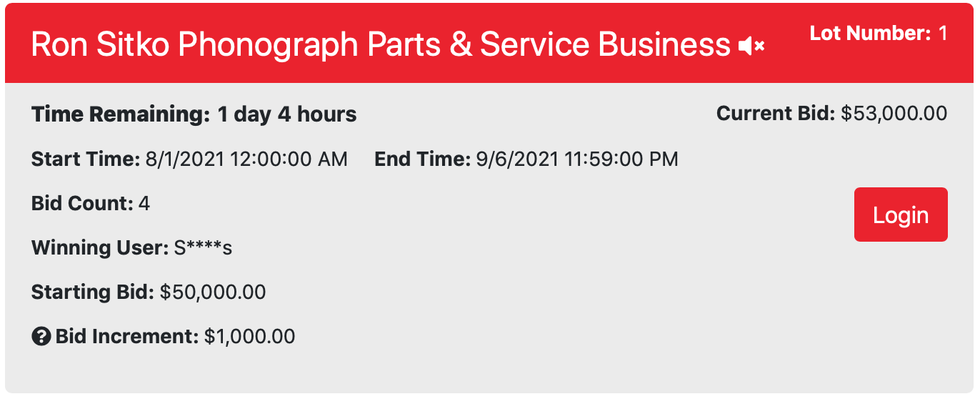Click the Bid Increment label text
Viewport: 980px width, 399px height.
pos(126,336)
